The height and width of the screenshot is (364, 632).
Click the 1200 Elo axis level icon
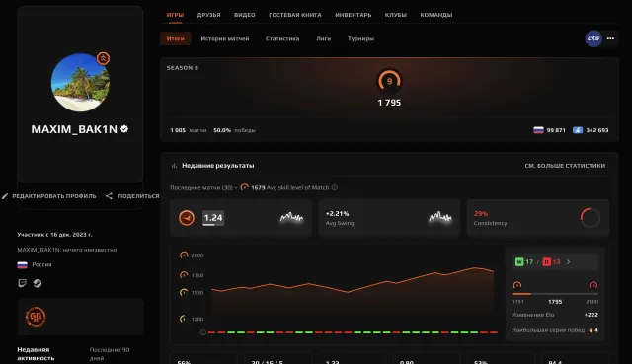click(x=183, y=319)
